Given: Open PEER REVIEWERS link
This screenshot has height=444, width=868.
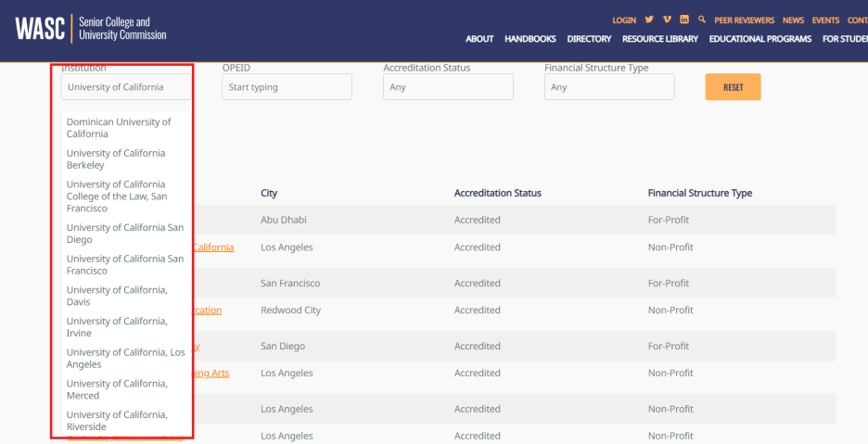Looking at the screenshot, I should coord(744,20).
